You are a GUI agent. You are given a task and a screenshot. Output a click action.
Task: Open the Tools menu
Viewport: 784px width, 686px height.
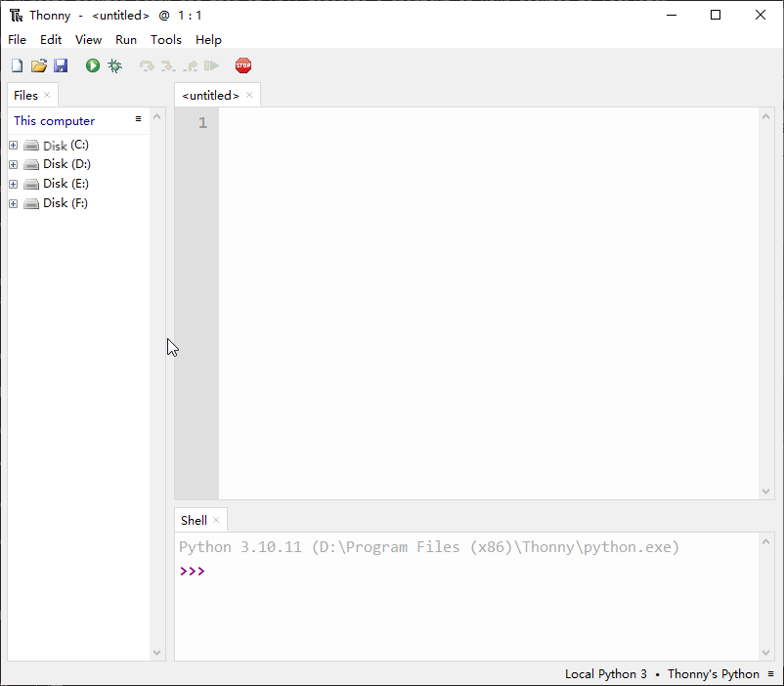pyautogui.click(x=166, y=39)
